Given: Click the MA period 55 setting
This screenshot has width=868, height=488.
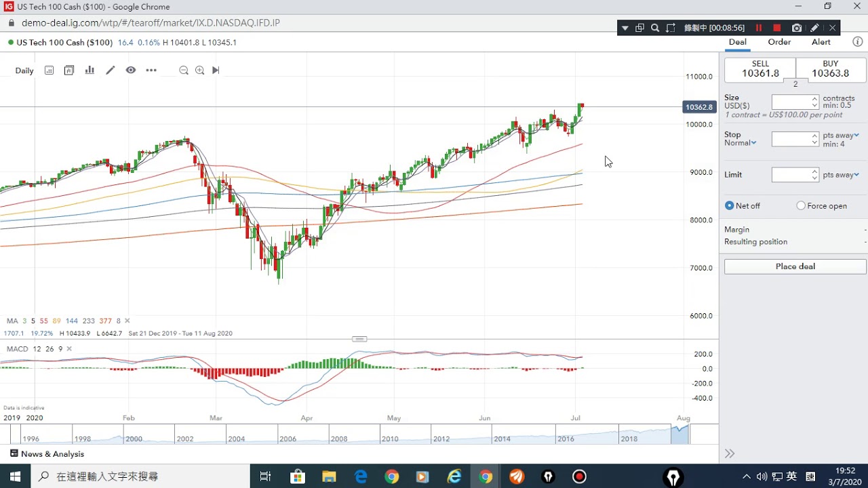Looking at the screenshot, I should tap(43, 321).
